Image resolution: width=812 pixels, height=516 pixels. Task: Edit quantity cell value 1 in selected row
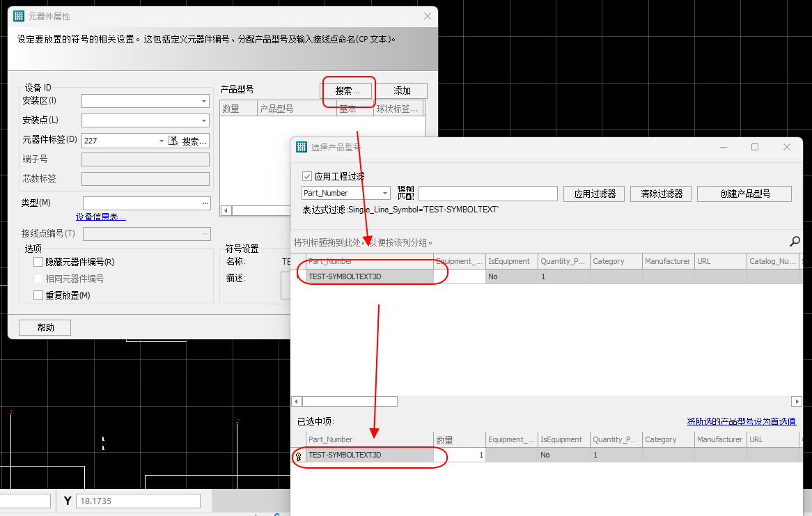pos(460,455)
